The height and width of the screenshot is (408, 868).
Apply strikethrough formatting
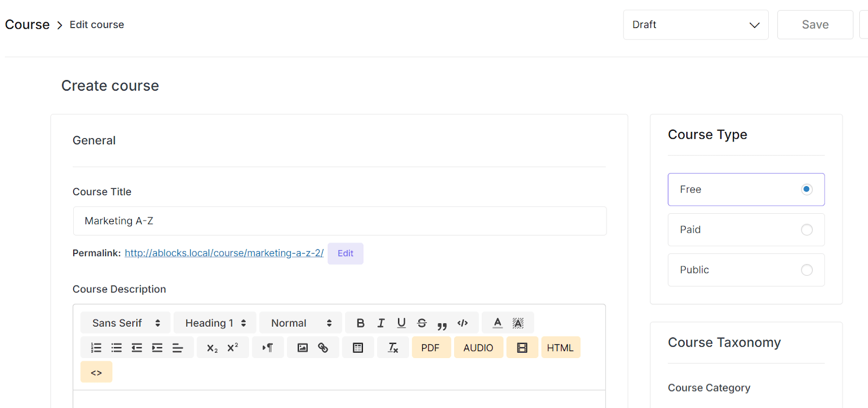click(422, 323)
